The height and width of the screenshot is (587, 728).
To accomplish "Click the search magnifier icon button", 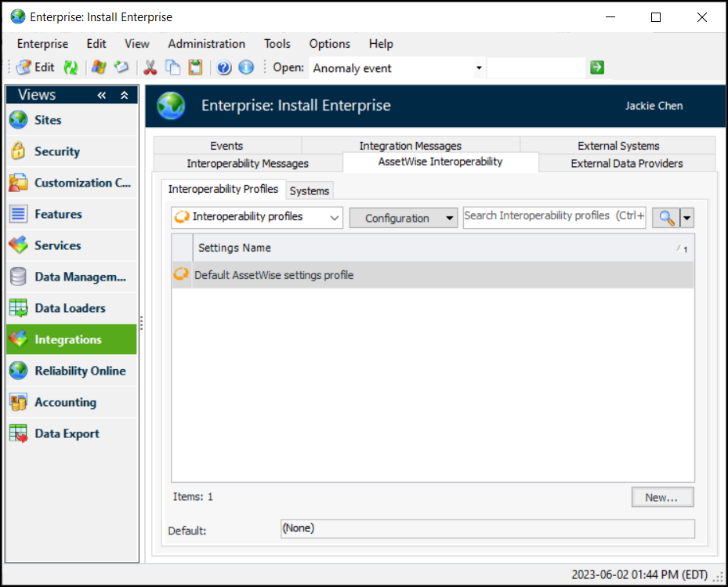I will (666, 218).
